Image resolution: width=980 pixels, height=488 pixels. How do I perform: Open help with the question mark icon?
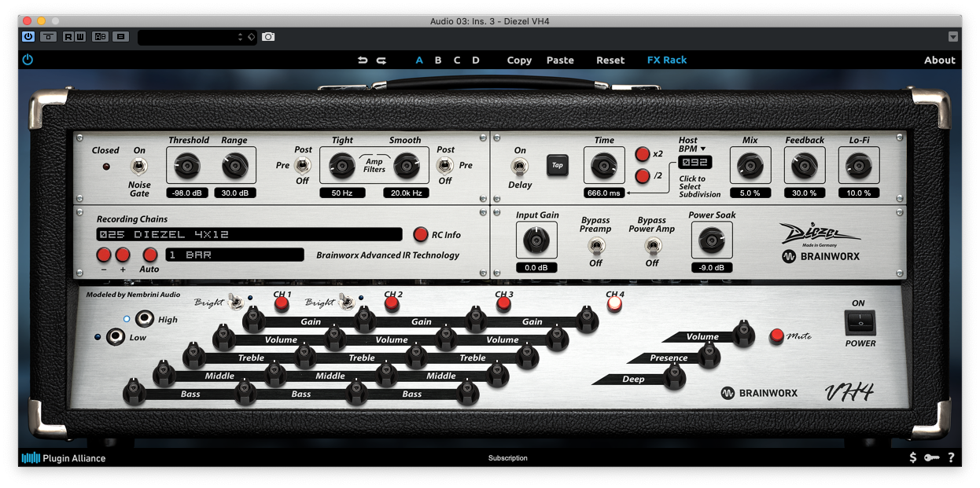951,457
